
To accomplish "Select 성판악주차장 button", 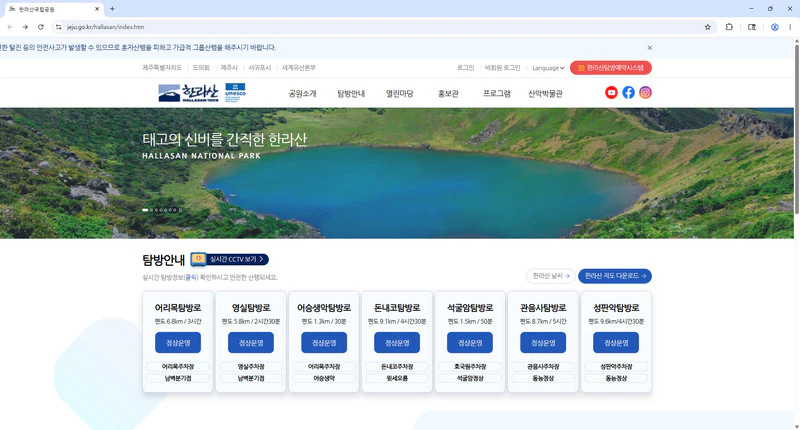I will [x=616, y=367].
